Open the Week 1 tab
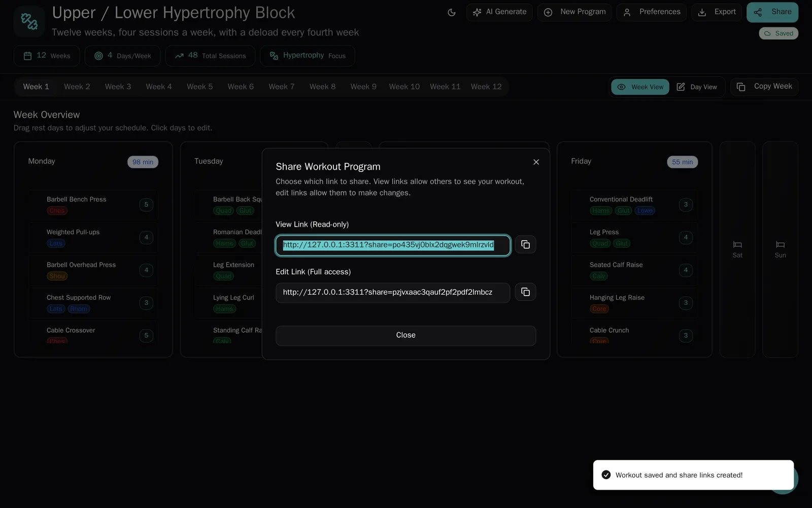The height and width of the screenshot is (508, 812). pos(36,87)
